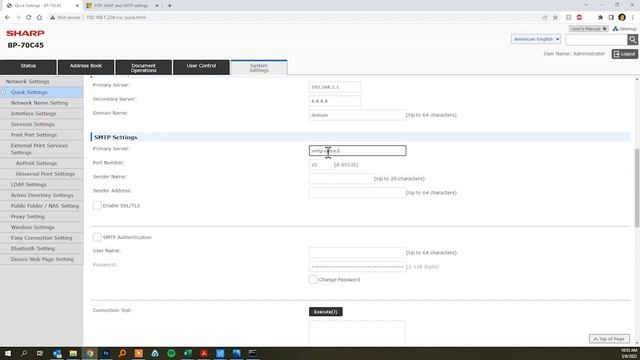Image resolution: width=640 pixels, height=360 pixels.
Task: Open the Windows Start menu
Action: tap(8, 353)
